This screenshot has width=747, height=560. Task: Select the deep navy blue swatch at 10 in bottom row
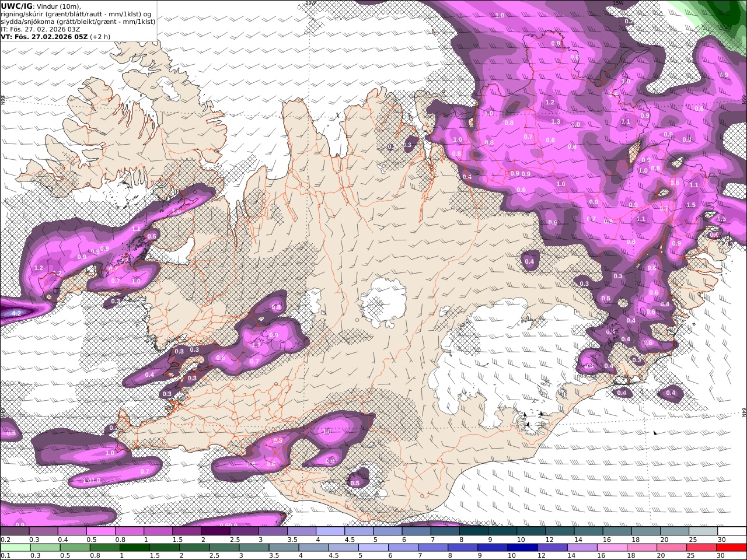tap(522, 548)
